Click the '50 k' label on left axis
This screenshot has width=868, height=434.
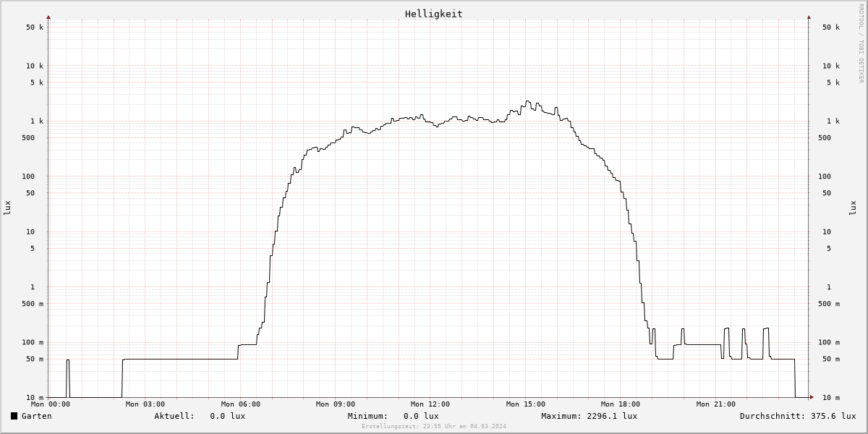coord(35,27)
